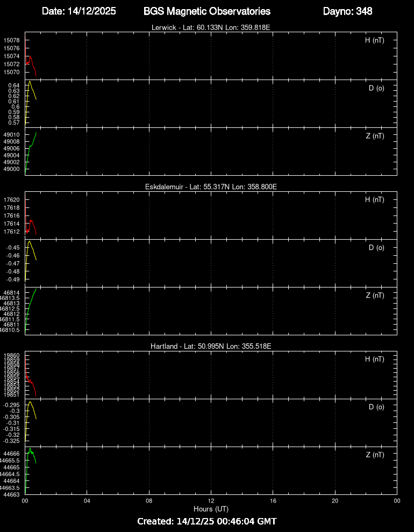Click the Date 14/12/2025 header text
Viewport: 414px width, 532px height.
tap(78, 11)
